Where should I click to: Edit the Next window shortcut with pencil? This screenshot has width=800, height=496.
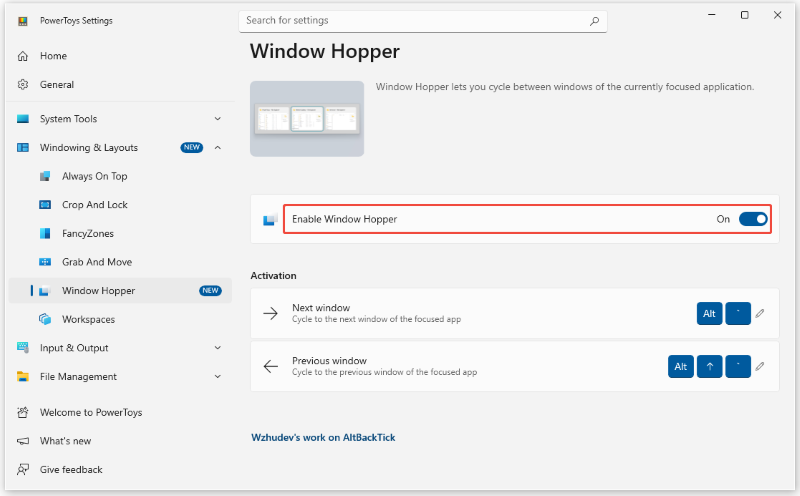[760, 313]
